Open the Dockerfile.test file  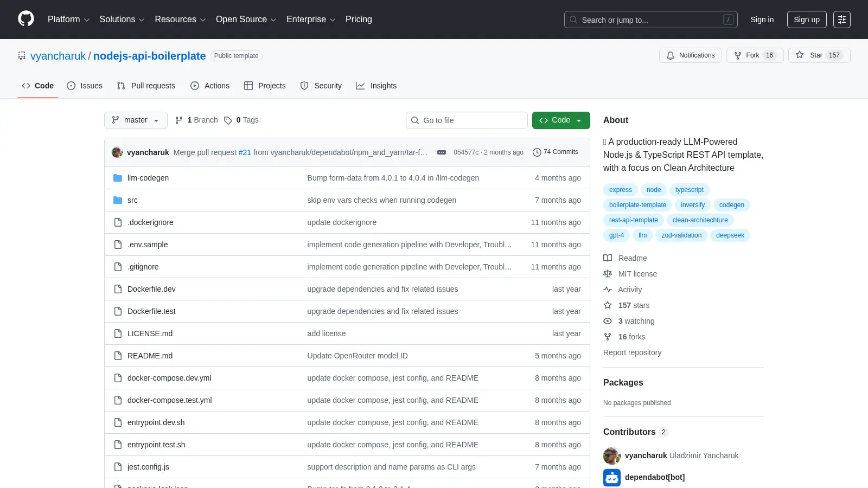click(x=151, y=311)
